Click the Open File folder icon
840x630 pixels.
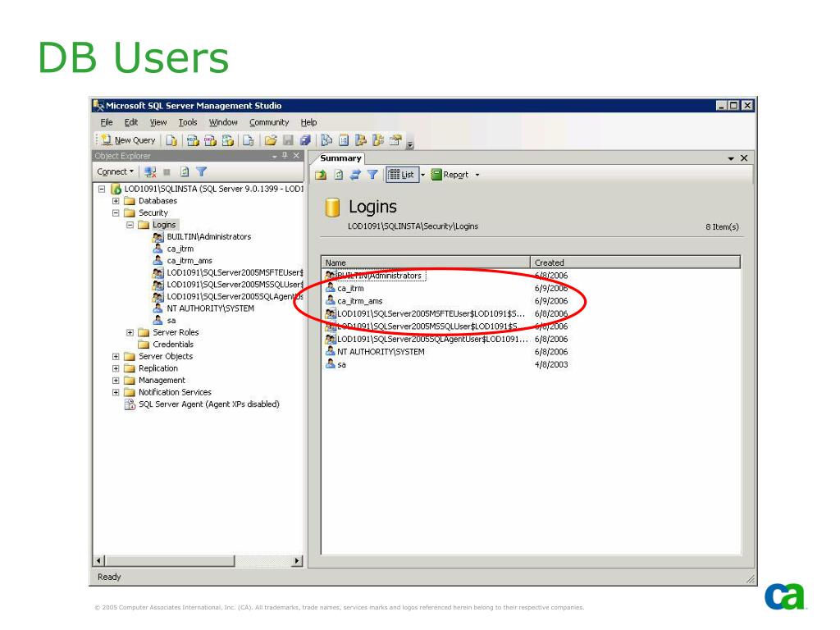click(x=271, y=140)
